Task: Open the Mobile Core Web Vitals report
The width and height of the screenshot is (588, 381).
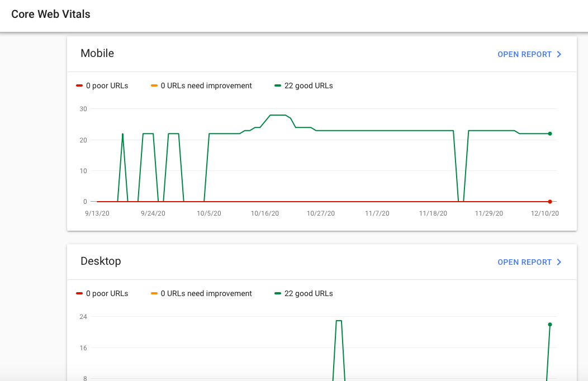Action: pos(529,54)
